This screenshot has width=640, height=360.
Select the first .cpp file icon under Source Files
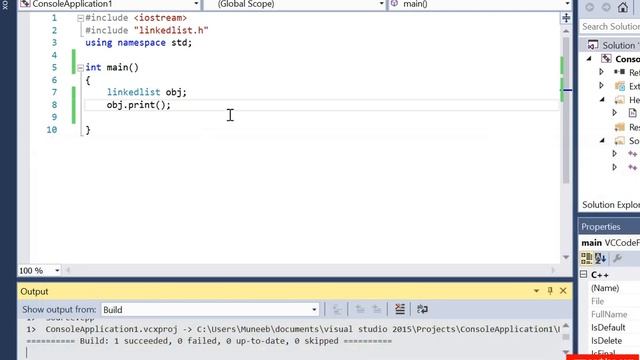click(632, 154)
